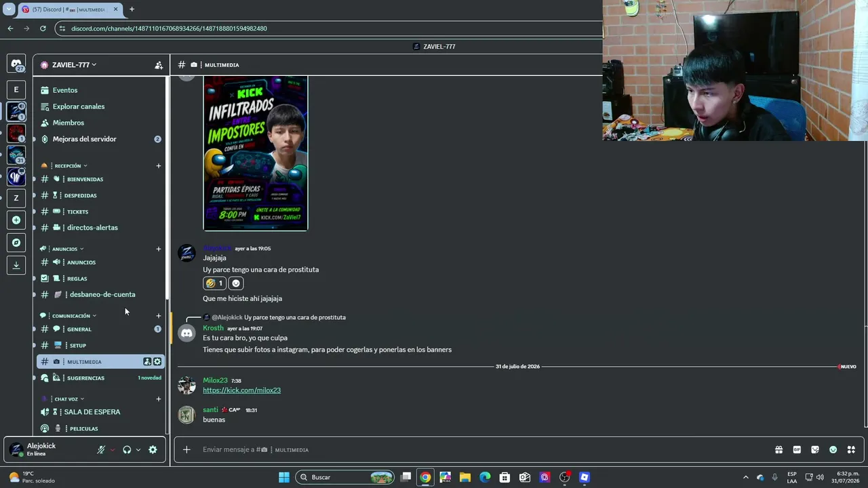Open File Explorer from the taskbar
This screenshot has height=488, width=868.
pyautogui.click(x=465, y=477)
